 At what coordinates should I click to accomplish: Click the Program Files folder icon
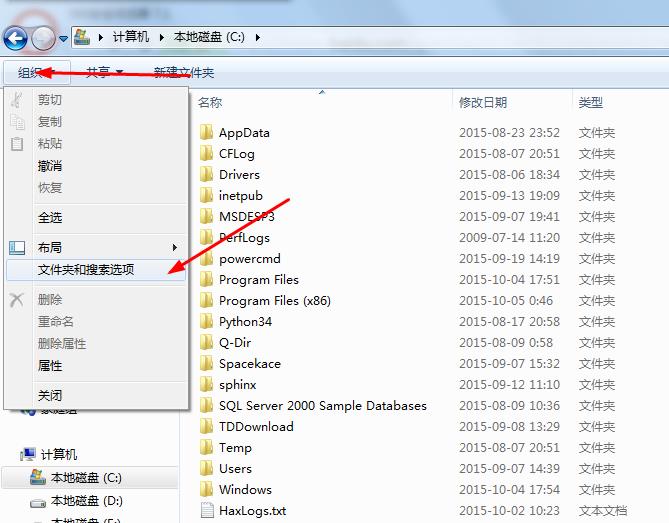coord(207,279)
